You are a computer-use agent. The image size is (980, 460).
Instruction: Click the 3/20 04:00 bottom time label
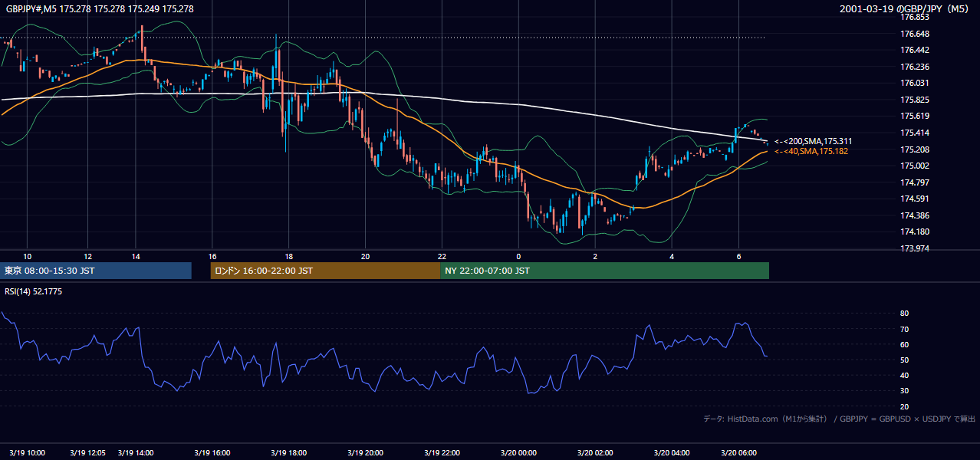pos(672,453)
